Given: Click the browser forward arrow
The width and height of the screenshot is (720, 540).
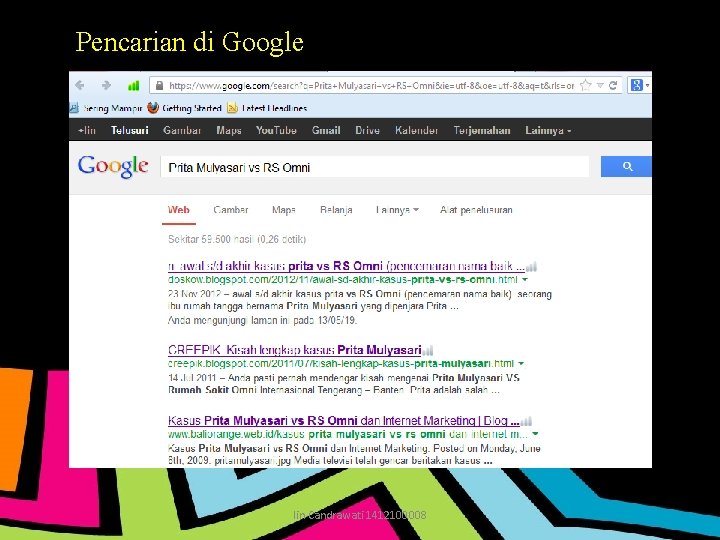Looking at the screenshot, I should click(x=106, y=85).
